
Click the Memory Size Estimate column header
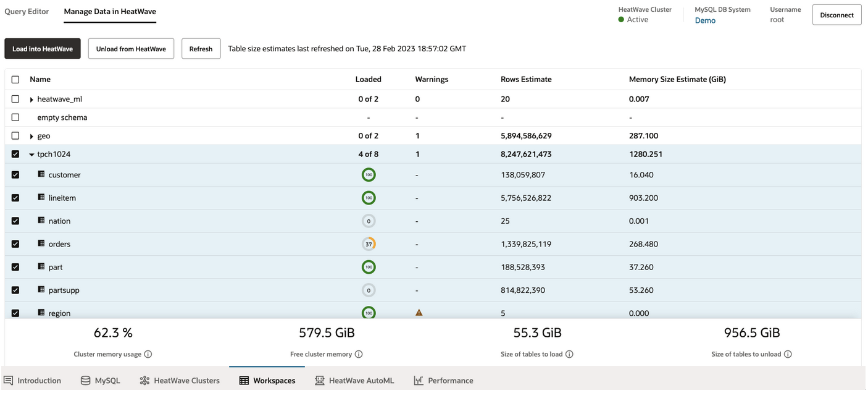click(x=677, y=79)
